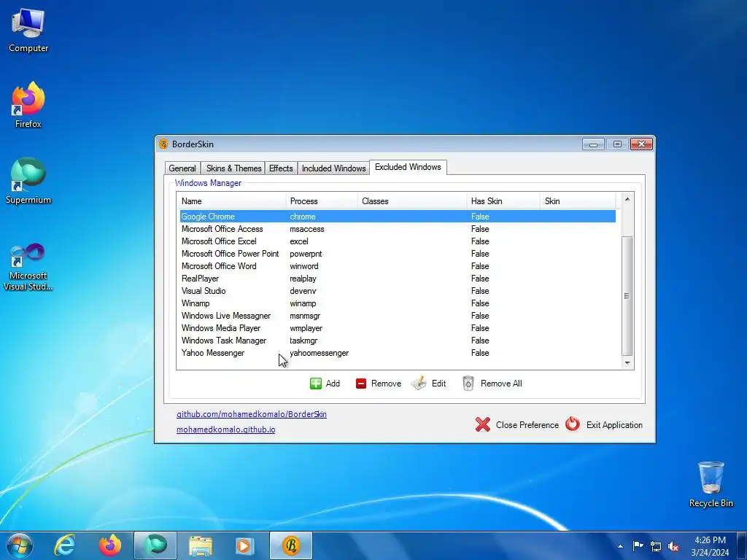The height and width of the screenshot is (560, 747).
Task: Click the red Remove icon
Action: click(361, 384)
